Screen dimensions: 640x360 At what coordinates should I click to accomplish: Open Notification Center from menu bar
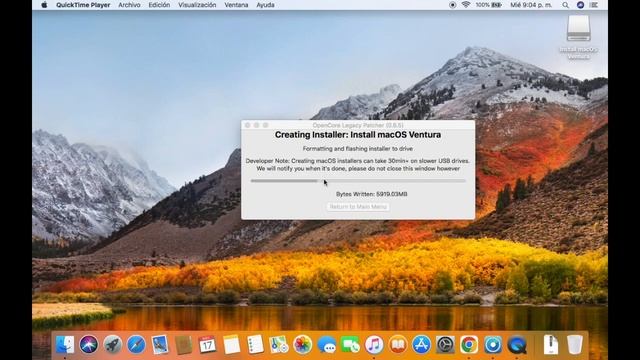[x=594, y=5]
